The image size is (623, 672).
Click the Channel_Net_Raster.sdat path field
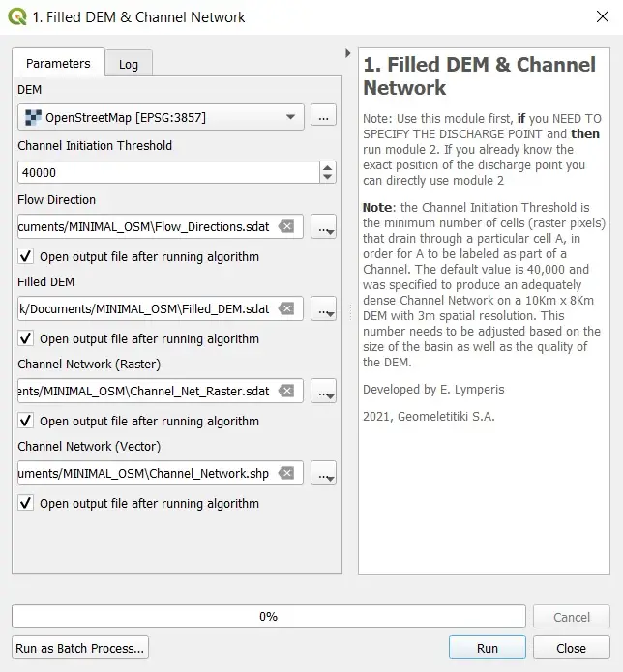[161, 391]
